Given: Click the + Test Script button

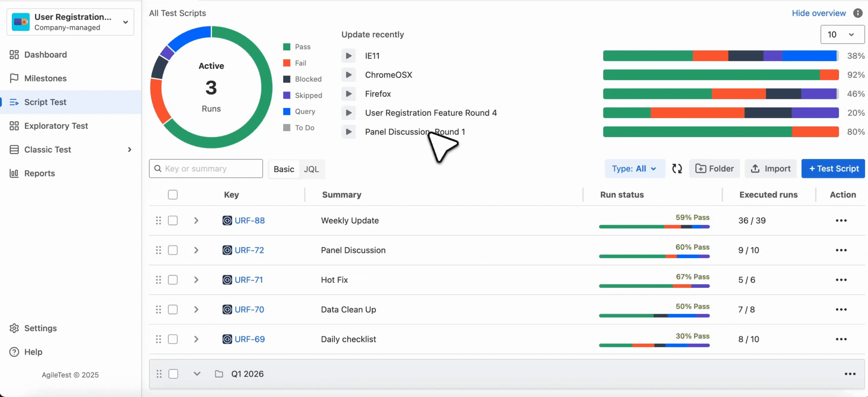Looking at the screenshot, I should (x=833, y=169).
